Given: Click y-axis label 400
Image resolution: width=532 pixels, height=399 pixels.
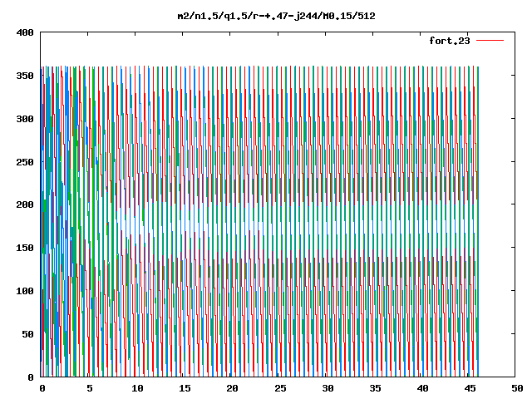Looking at the screenshot, I should click(x=25, y=32).
